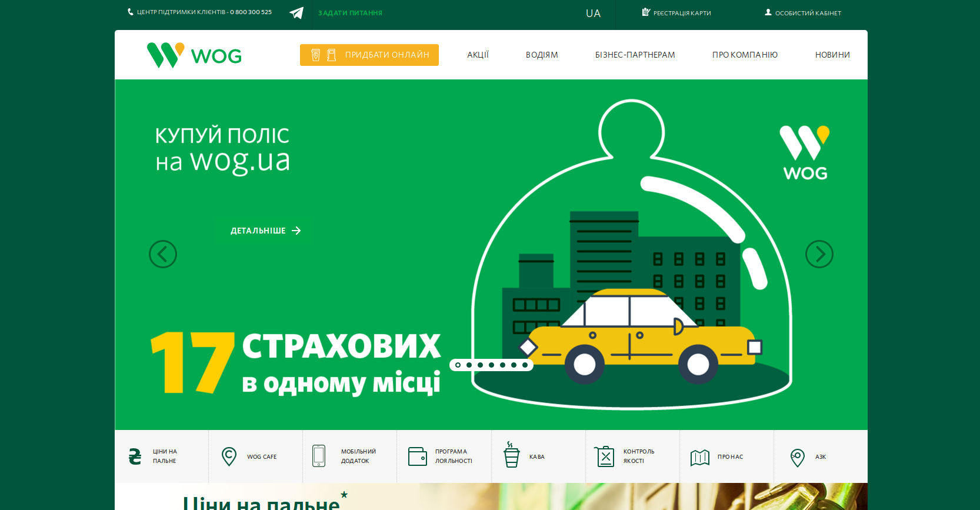
Task: Open the АКЦІЇ menu item
Action: click(478, 55)
